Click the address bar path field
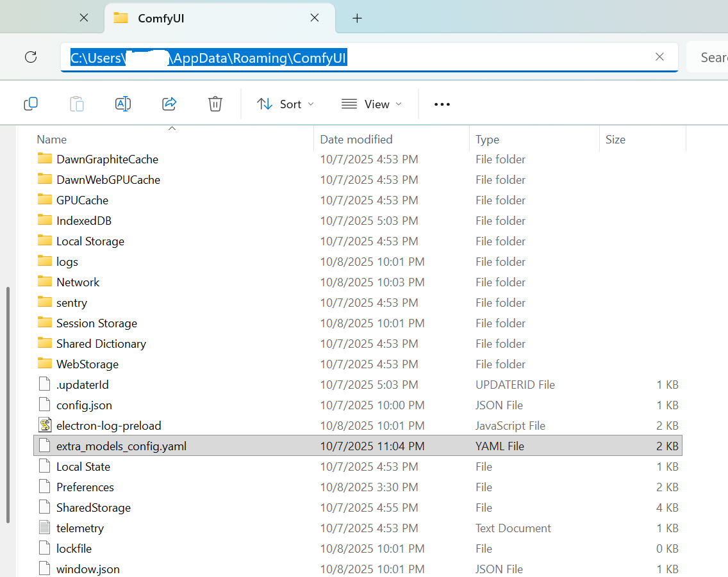The height and width of the screenshot is (577, 728). tap(369, 58)
